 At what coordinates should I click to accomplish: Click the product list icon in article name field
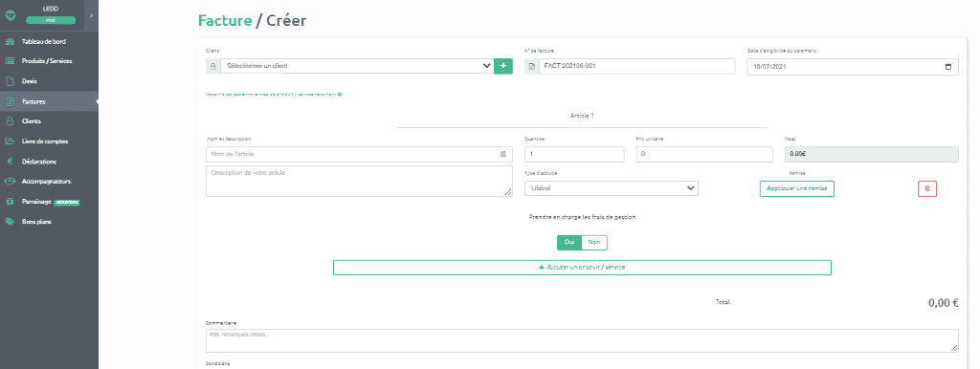point(503,154)
